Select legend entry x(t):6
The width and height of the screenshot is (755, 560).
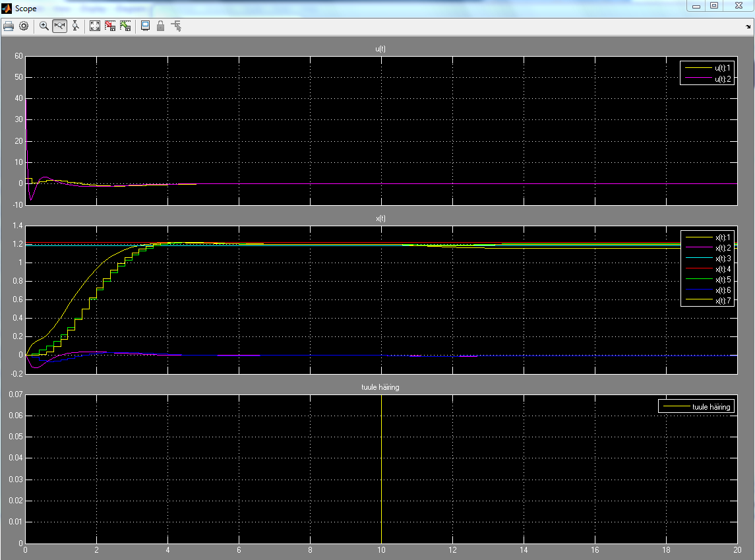[x=708, y=290]
